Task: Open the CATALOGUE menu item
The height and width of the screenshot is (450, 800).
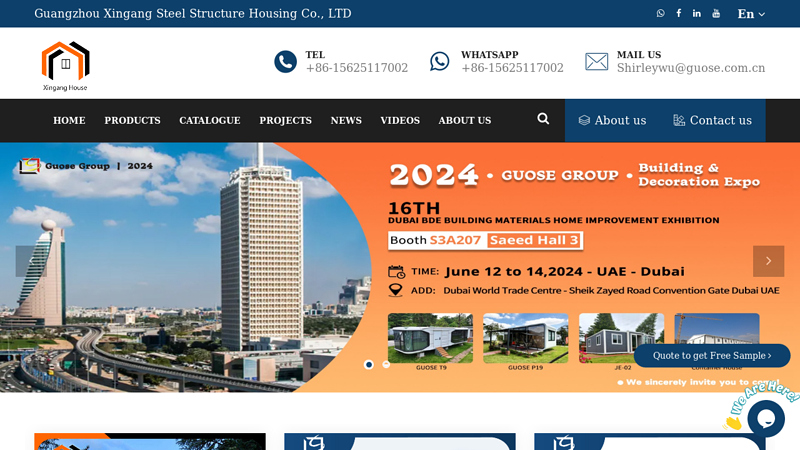Action: click(210, 120)
